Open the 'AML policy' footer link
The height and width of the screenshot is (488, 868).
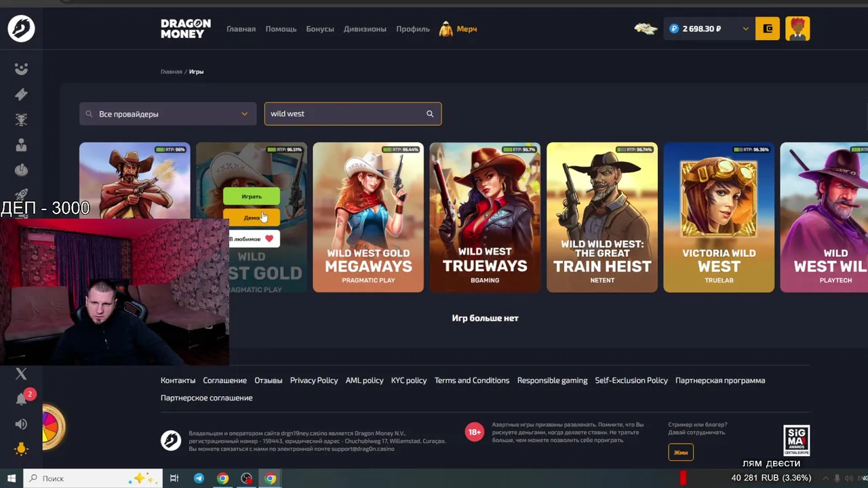364,380
